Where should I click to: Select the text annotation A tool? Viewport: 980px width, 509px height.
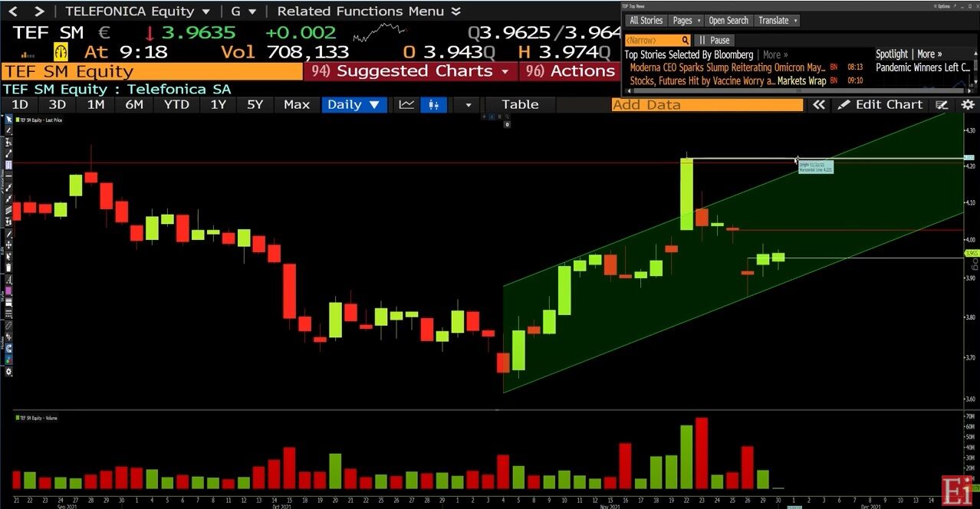click(x=9, y=280)
